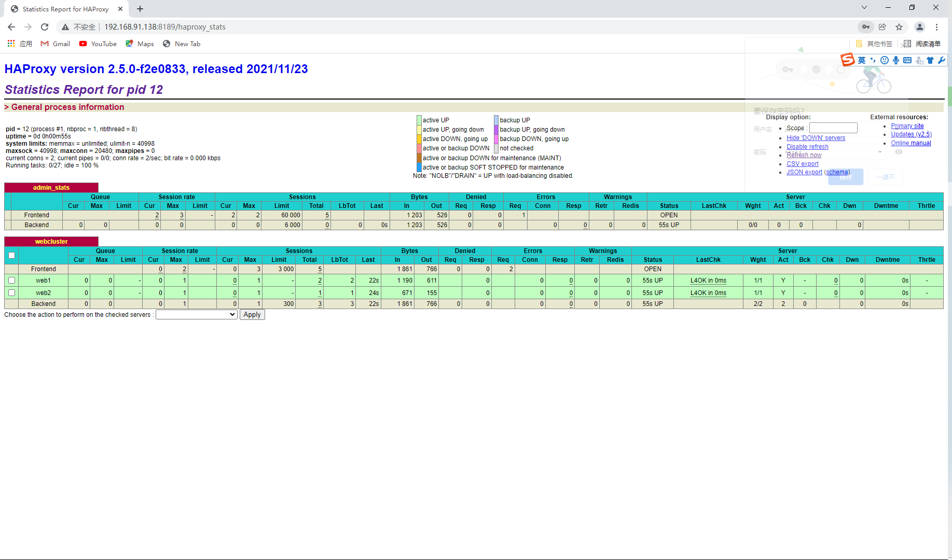Viewport: 952px width, 560px height.
Task: Click the Disable refresh link
Action: [x=807, y=147]
